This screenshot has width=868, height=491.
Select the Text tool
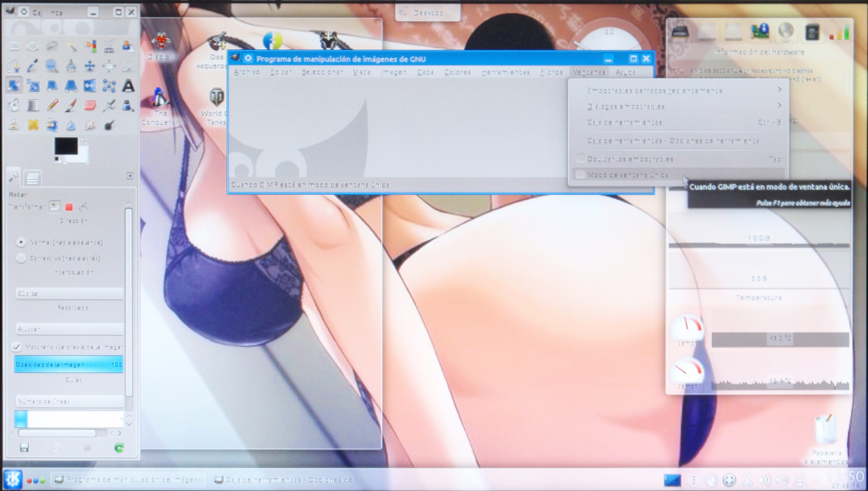[128, 86]
